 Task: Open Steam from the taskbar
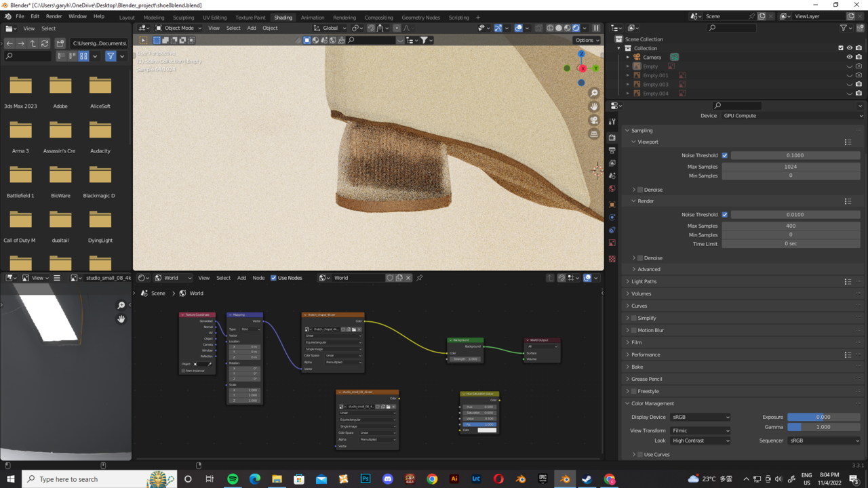point(587,479)
